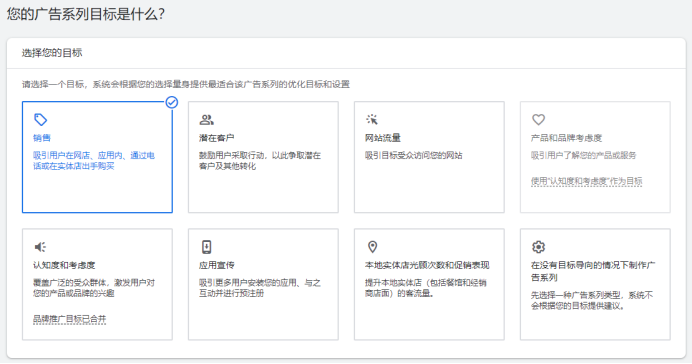The height and width of the screenshot is (364, 692).
Task: Click the price tag icon for 销售
Action: click(41, 120)
